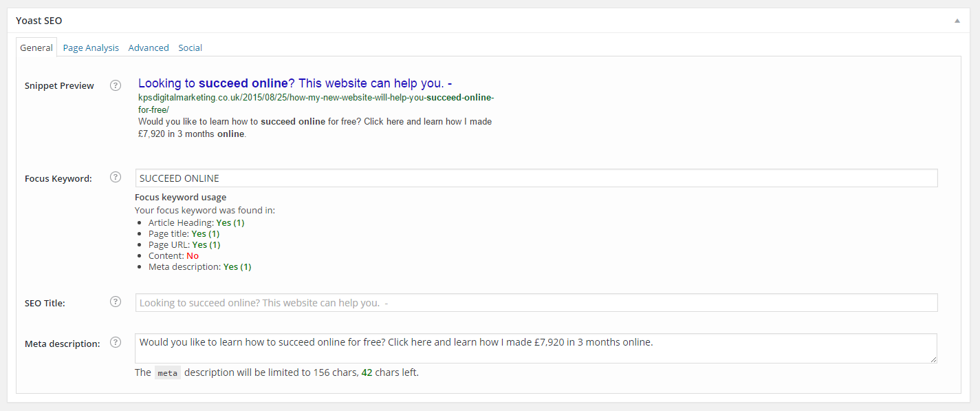Click the help icon next to SEO Title
This screenshot has width=980, height=411.
point(116,302)
